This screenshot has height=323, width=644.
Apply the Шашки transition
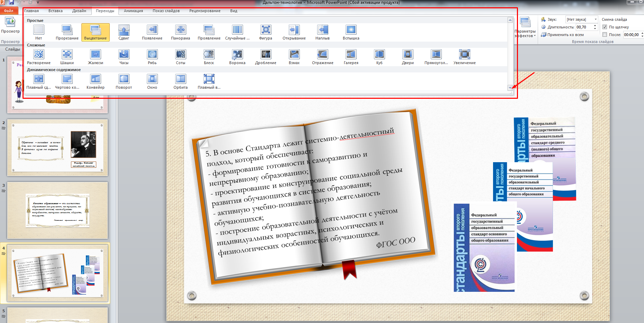click(67, 57)
